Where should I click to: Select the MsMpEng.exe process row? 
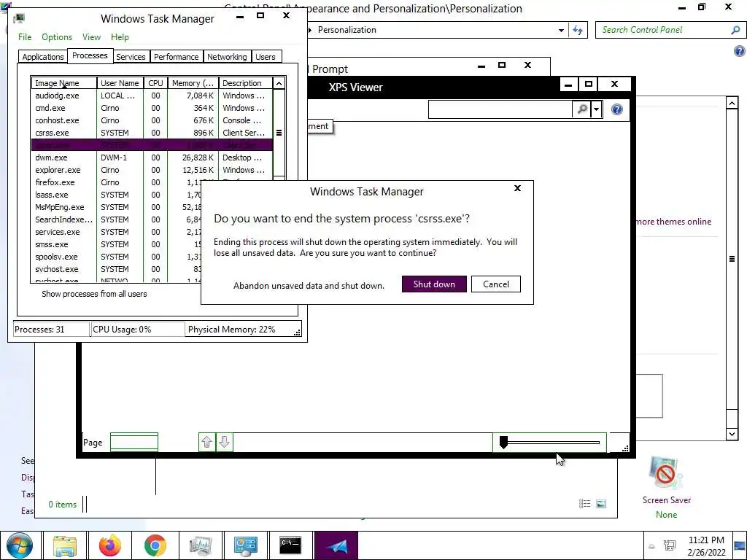(116, 207)
